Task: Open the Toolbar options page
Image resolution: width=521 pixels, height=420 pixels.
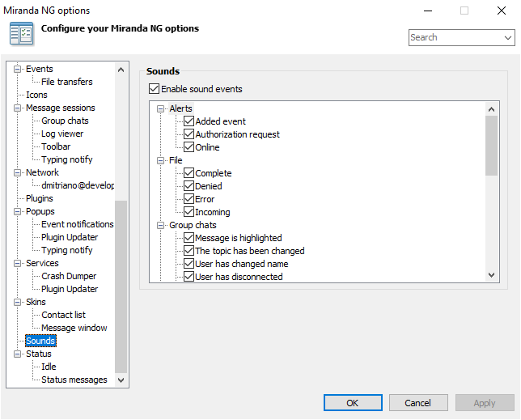Action: [x=56, y=146]
